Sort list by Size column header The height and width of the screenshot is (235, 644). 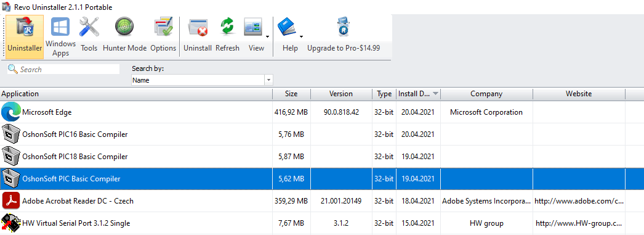pyautogui.click(x=291, y=94)
